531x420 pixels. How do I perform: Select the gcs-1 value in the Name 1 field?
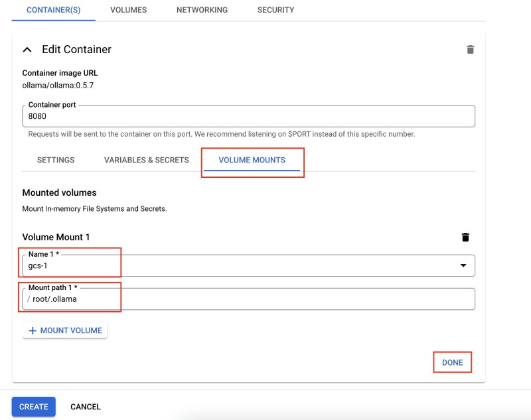click(39, 265)
